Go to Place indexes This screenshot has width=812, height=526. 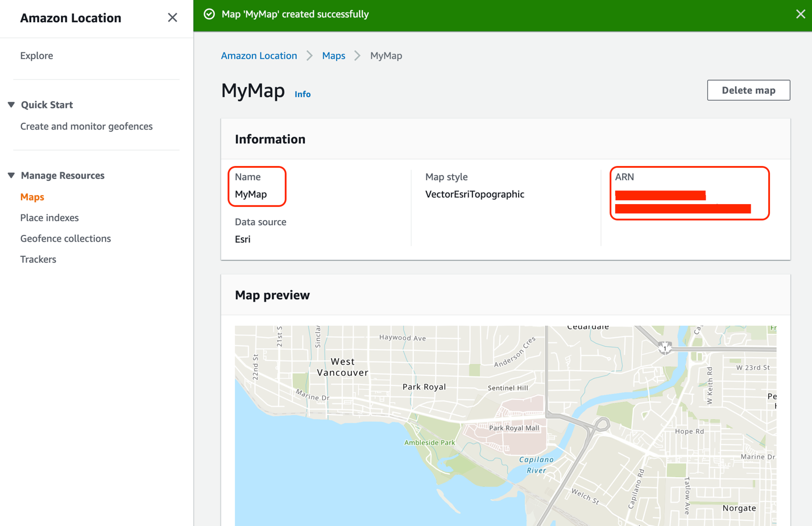click(49, 218)
